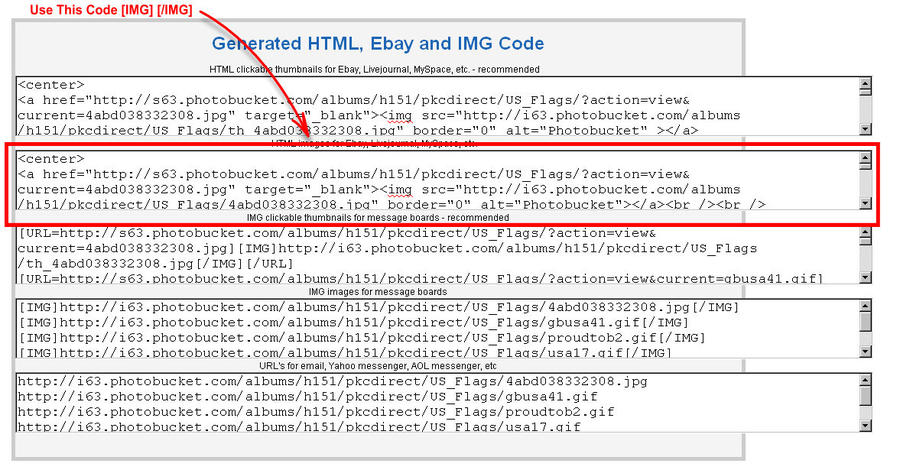Click scroll-down arrow of HTML clickable thumbnails box

(865, 128)
